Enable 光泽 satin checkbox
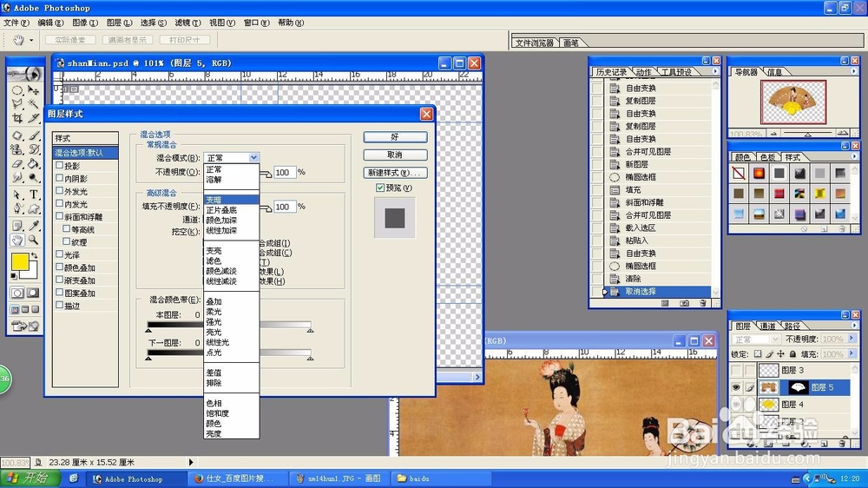Screen dimensions: 868x488 (x=59, y=254)
